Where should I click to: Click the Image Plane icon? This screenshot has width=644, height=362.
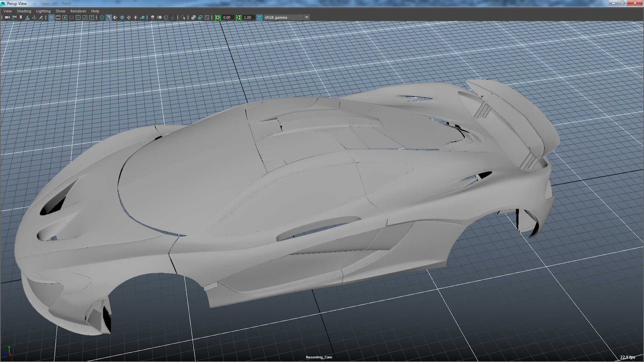[x=27, y=18]
